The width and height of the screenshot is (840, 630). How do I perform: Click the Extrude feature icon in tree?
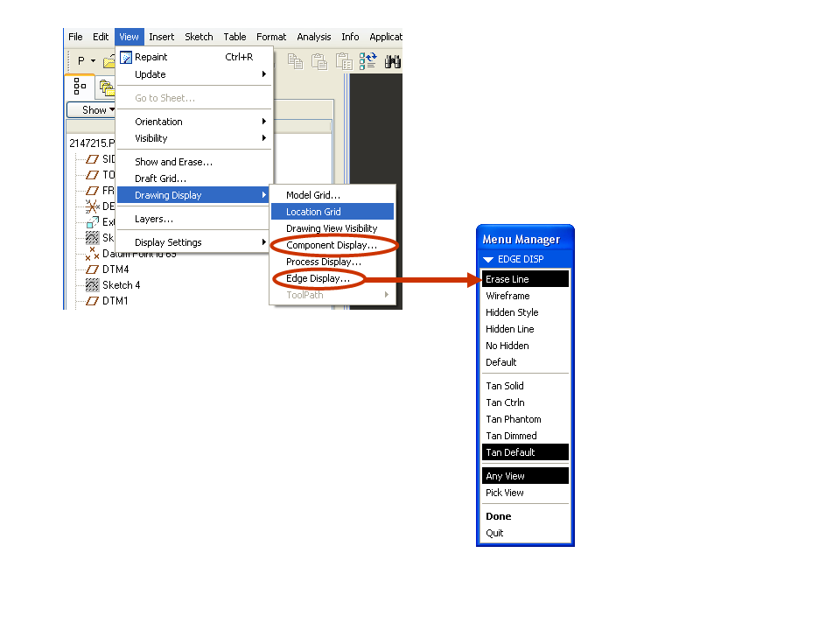pyautogui.click(x=93, y=221)
